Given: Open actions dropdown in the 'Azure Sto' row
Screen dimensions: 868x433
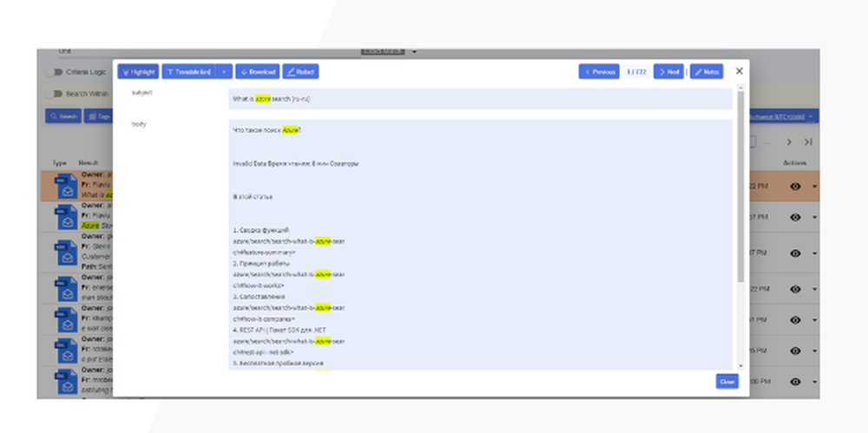Looking at the screenshot, I should [x=814, y=218].
